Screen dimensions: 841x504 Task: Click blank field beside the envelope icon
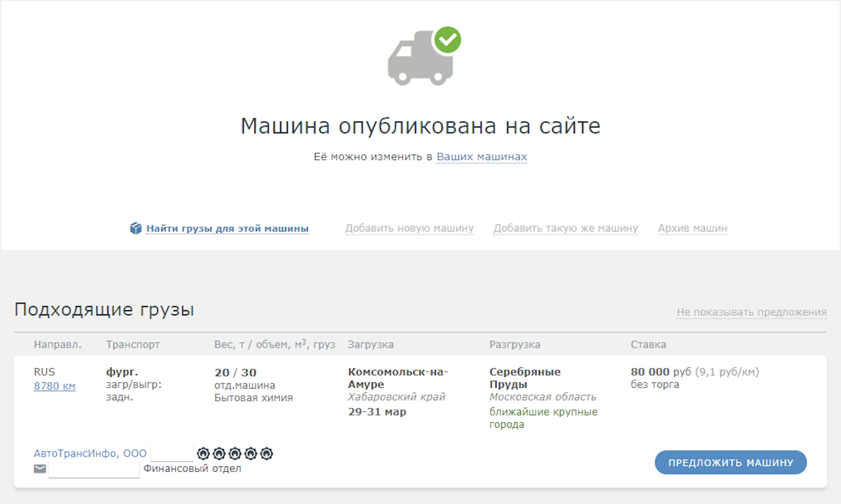(94, 469)
